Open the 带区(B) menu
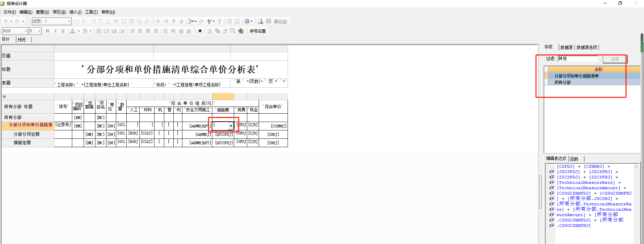 (59, 12)
